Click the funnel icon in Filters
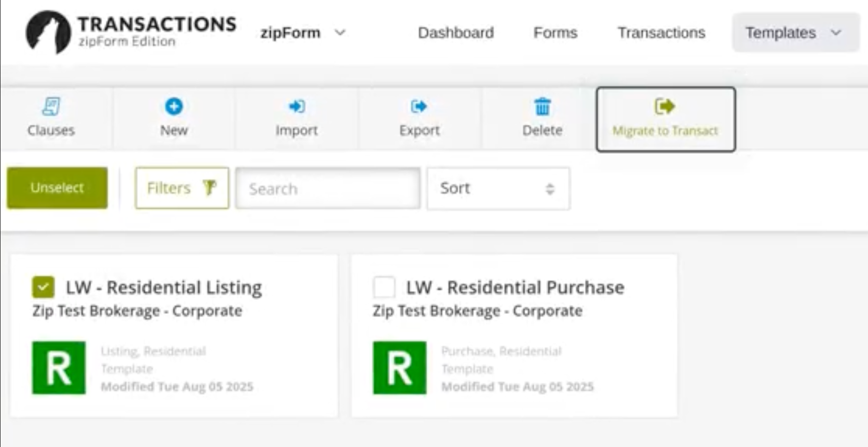The width and height of the screenshot is (868, 447). pos(210,187)
